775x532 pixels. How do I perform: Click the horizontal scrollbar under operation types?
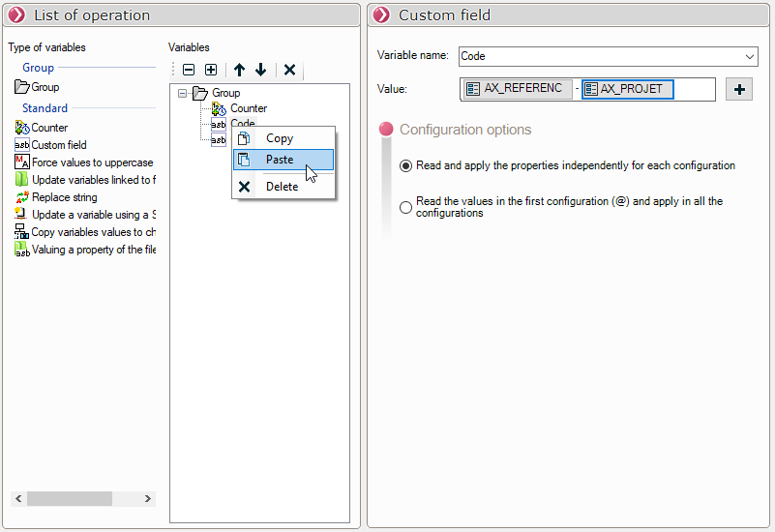(82, 498)
